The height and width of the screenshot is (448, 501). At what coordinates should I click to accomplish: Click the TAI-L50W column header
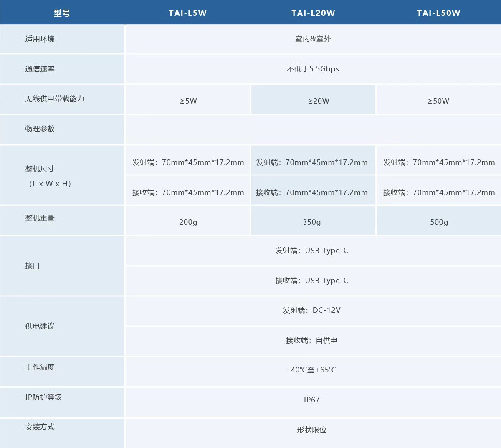(x=438, y=13)
